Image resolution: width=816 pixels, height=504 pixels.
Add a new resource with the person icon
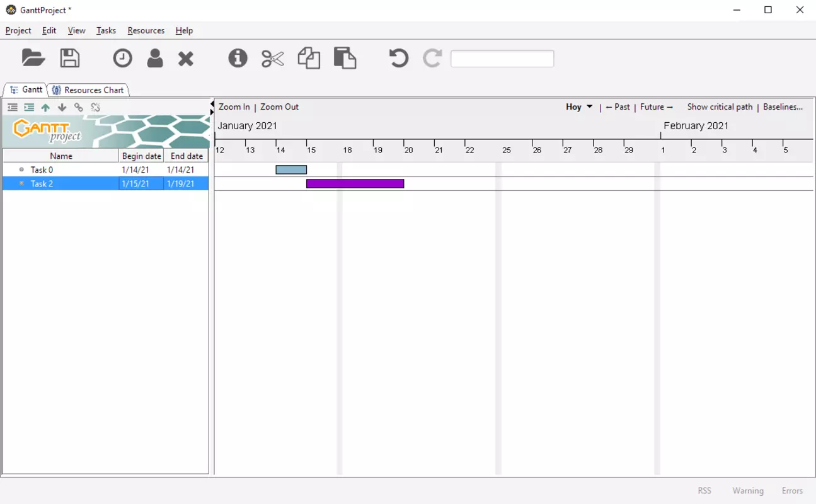155,58
